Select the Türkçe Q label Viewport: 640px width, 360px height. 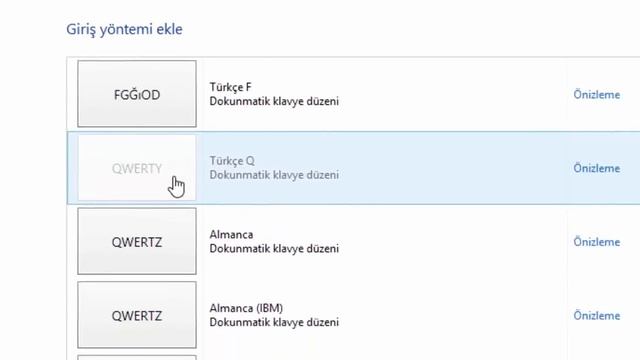[232, 161]
